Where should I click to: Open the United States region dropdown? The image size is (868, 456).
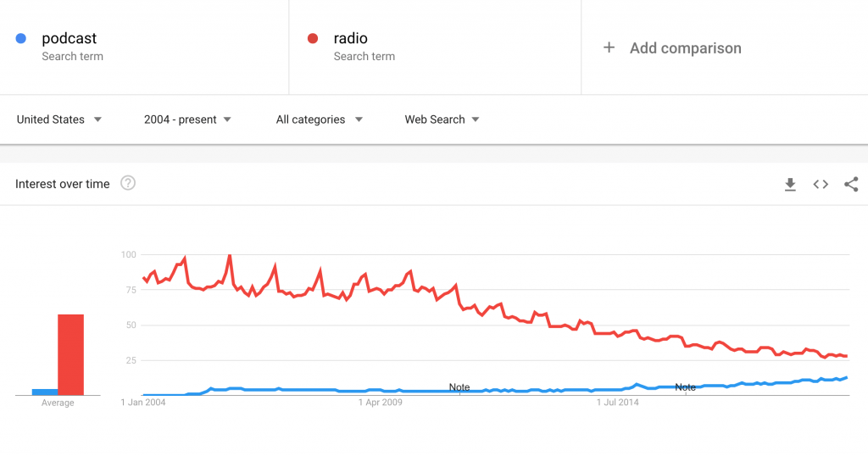coord(59,120)
